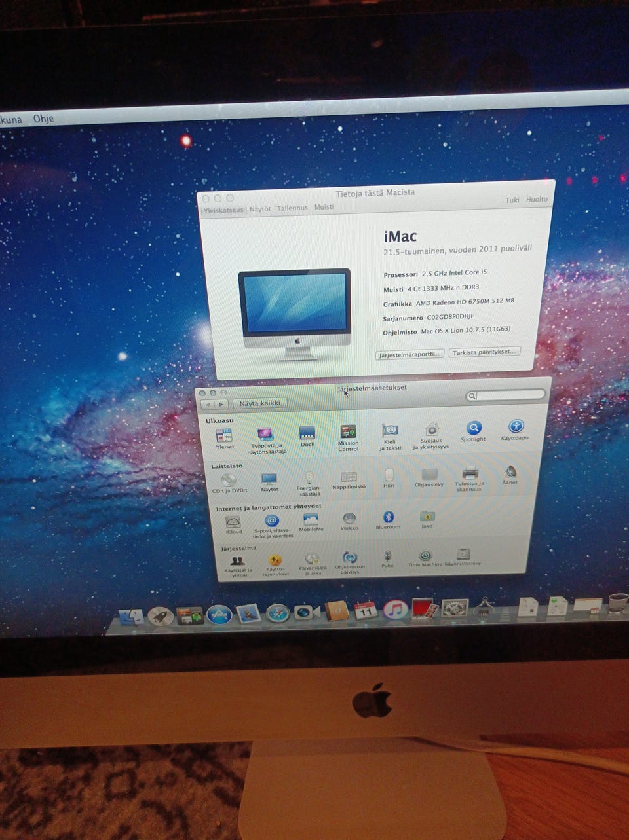This screenshot has width=629, height=840.
Task: Go forward in System Preferences history
Action: 222,404
